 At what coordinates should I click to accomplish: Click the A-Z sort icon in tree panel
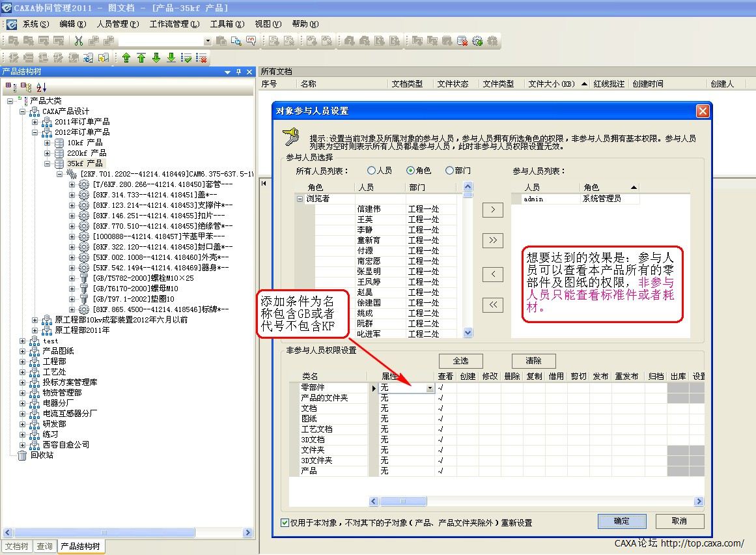click(x=41, y=87)
